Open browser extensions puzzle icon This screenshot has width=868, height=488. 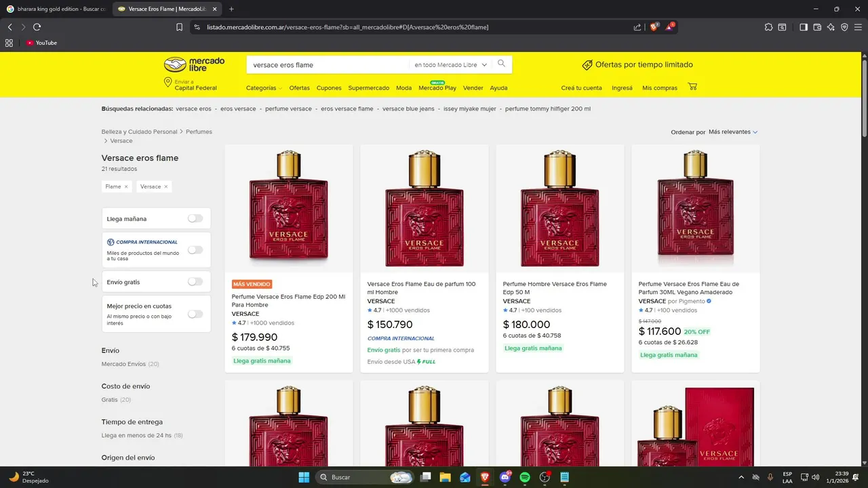pos(768,27)
